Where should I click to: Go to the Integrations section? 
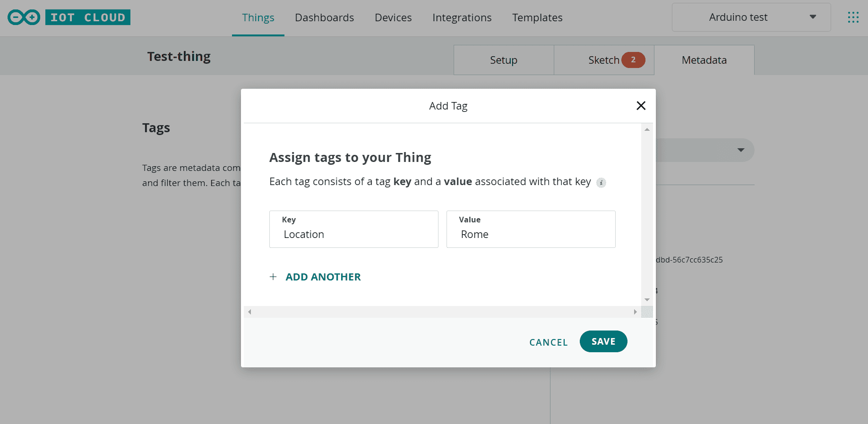[462, 18]
